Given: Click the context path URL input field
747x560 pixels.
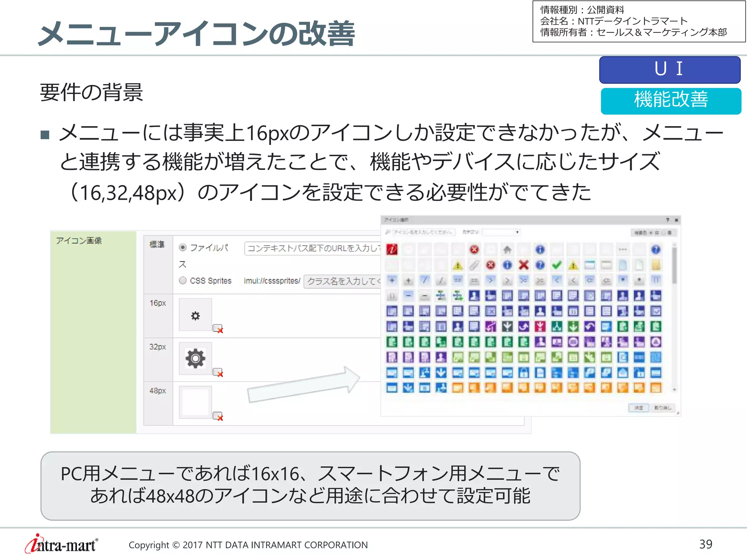Looking at the screenshot, I should [313, 248].
